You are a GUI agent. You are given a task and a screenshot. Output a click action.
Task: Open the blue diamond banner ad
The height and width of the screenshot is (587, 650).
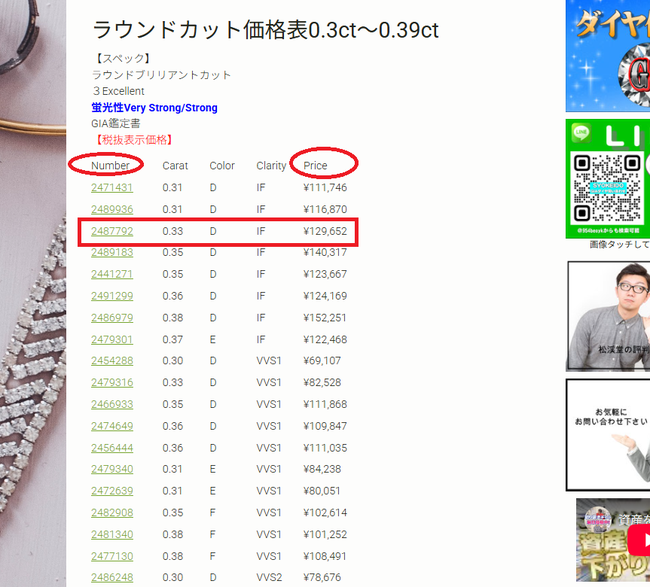tap(608, 56)
